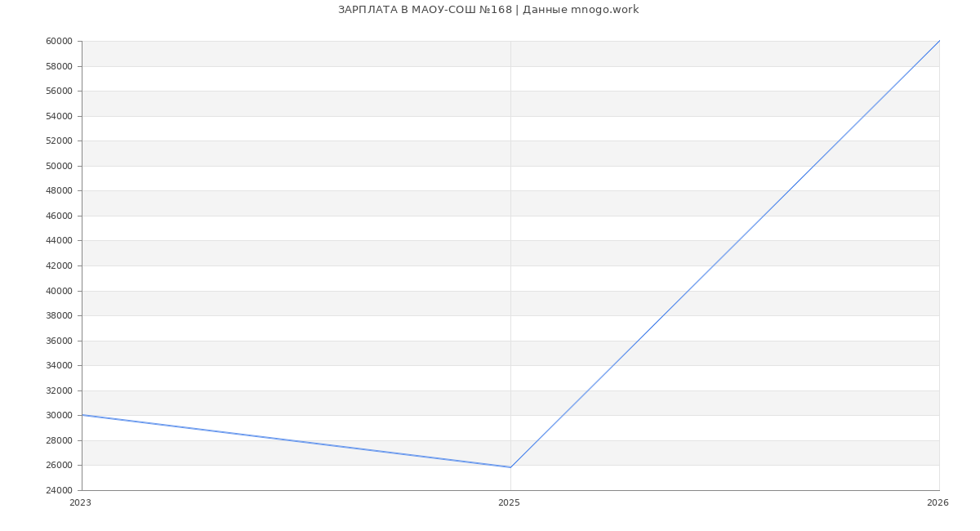Click the x-axis label 2026
Image resolution: width=980 pixels, height=531 pixels.
pos(938,503)
